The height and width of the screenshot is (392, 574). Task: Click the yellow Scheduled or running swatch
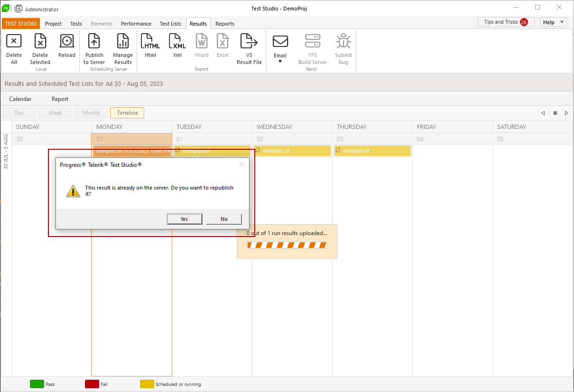[147, 384]
